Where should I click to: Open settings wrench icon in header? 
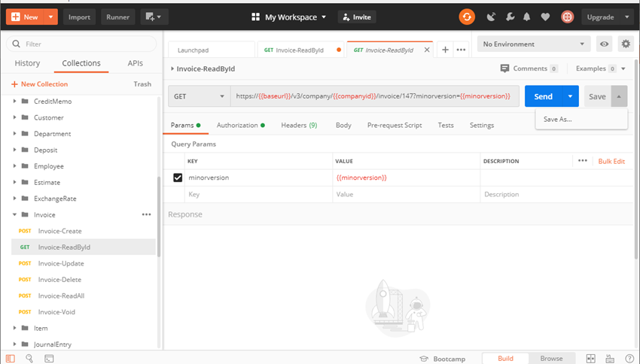pyautogui.click(x=508, y=17)
